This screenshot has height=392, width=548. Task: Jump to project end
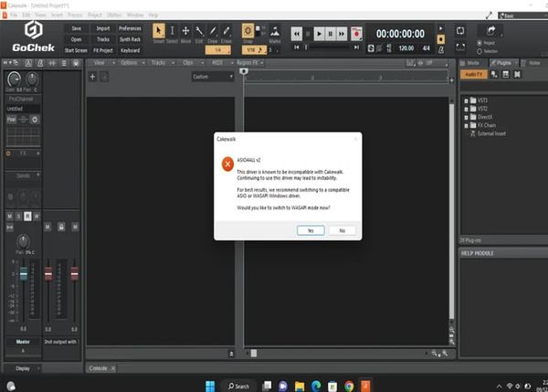(x=356, y=48)
